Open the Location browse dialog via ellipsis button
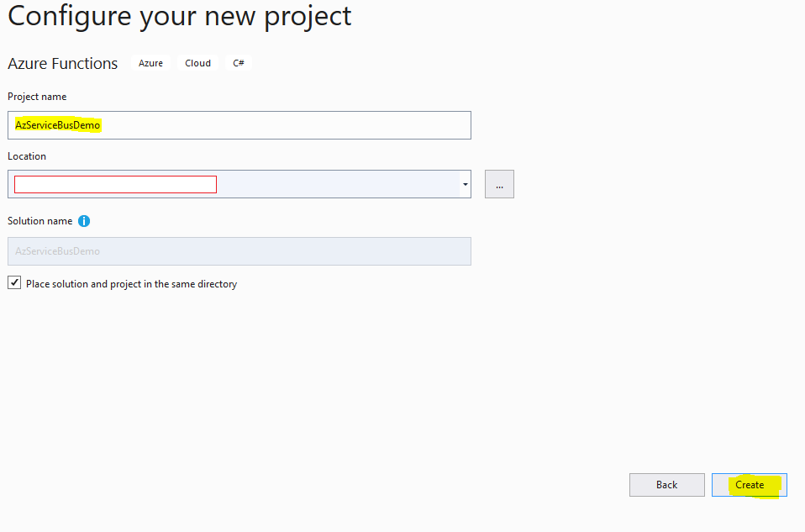The width and height of the screenshot is (805, 532). click(x=499, y=183)
